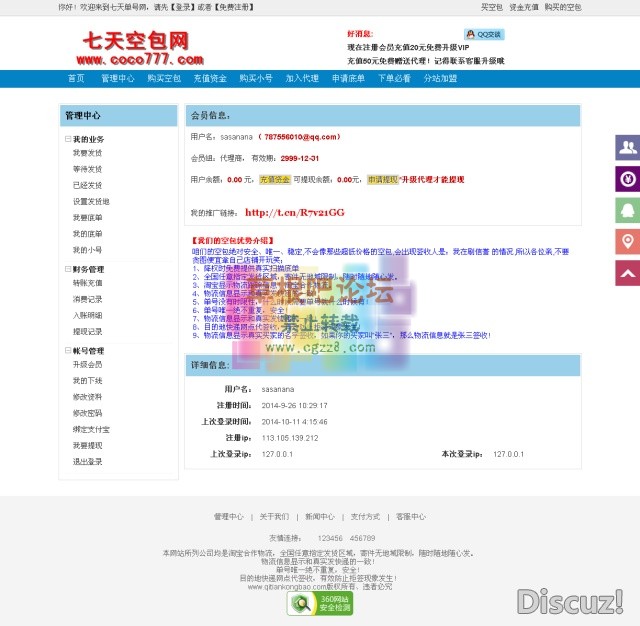Open 我的小号 in the sidebar
640x626 pixels.
coord(87,250)
